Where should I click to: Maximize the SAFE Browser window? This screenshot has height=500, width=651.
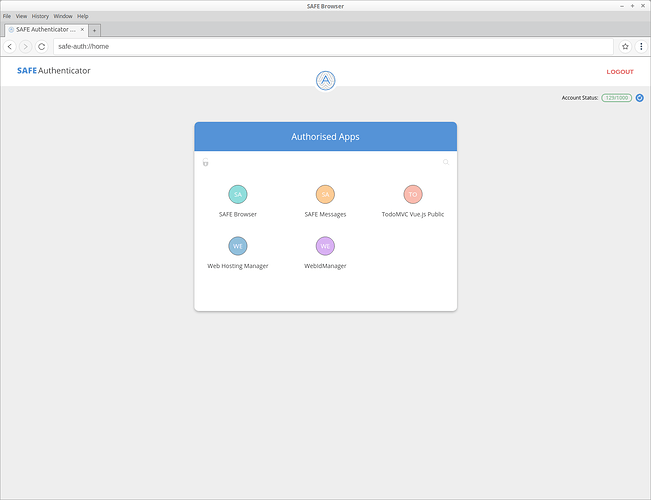632,6
